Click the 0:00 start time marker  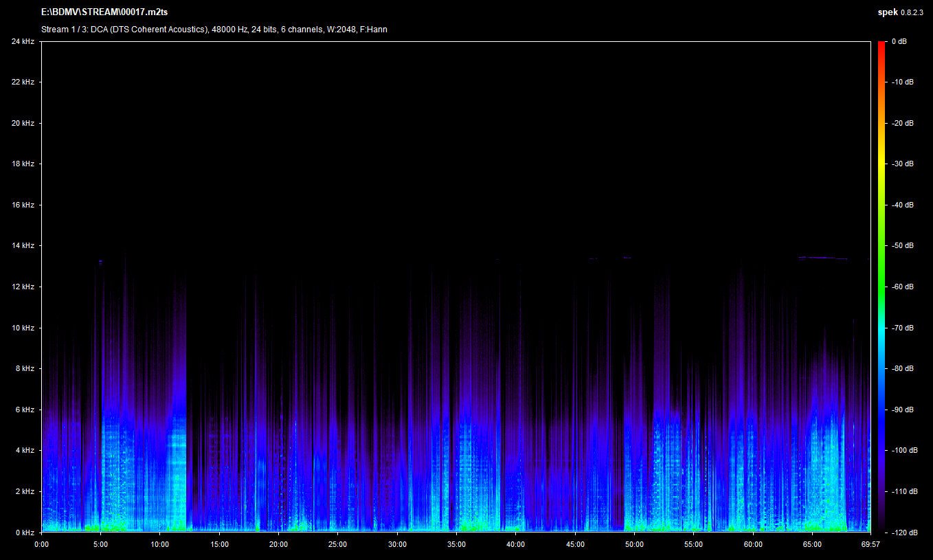click(41, 544)
